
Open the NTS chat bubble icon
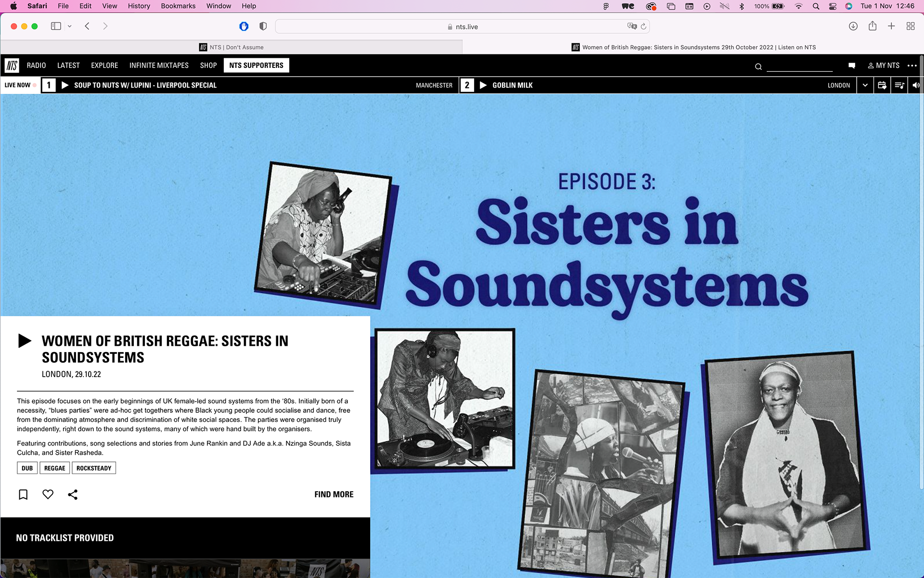pos(851,66)
